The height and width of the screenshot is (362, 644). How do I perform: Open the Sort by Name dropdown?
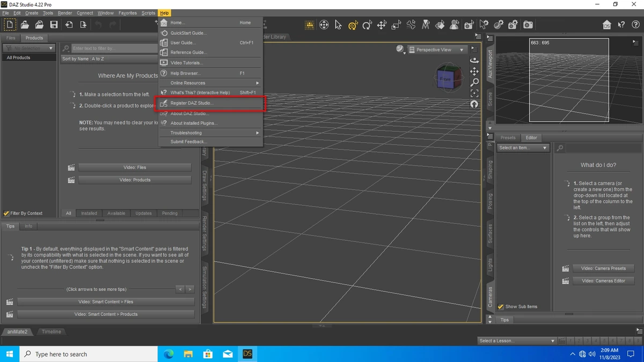tap(109, 59)
